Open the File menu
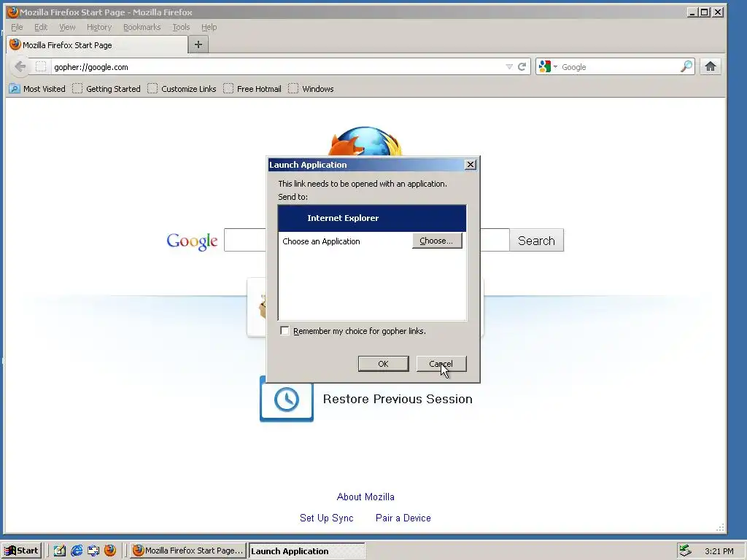Image resolution: width=747 pixels, height=560 pixels. pos(17,27)
